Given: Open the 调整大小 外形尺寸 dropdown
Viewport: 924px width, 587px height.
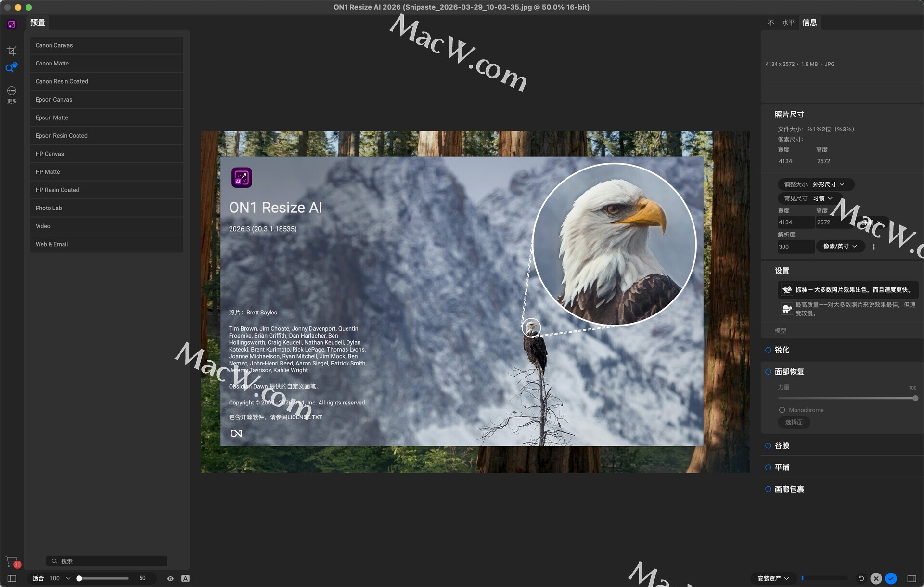Looking at the screenshot, I should pyautogui.click(x=815, y=184).
